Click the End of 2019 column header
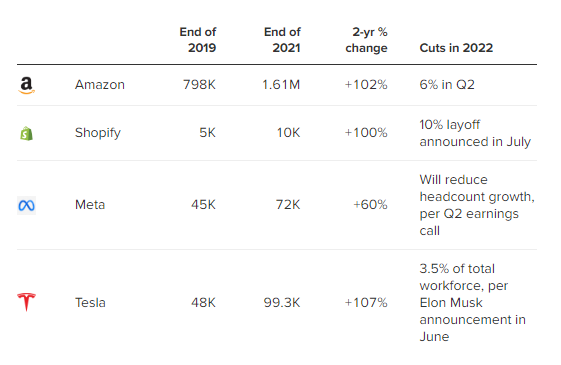561x365 pixels. pos(198,40)
